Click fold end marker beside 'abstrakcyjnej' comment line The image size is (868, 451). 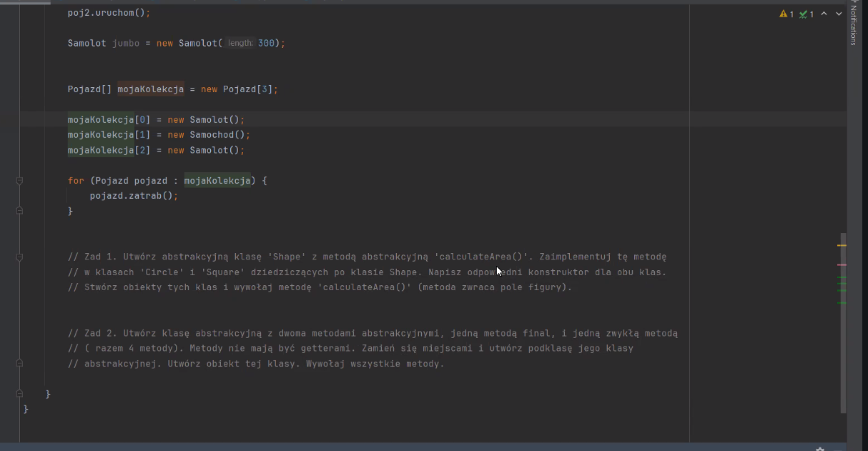(19, 364)
